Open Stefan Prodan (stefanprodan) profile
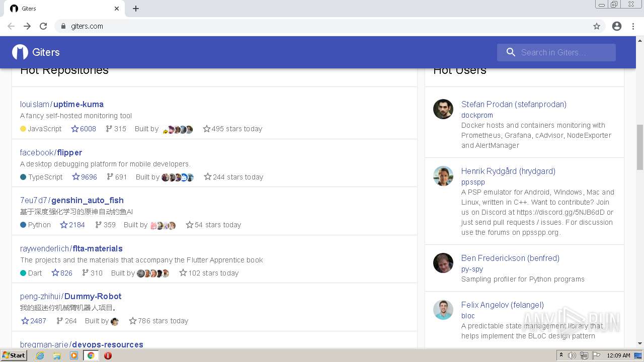 (514, 104)
